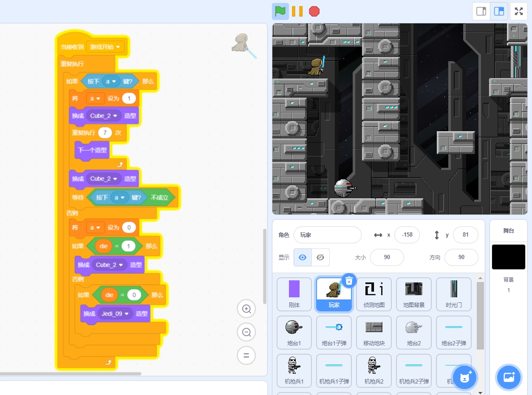
Task: Select the 时光门 sprite
Action: pyautogui.click(x=454, y=294)
